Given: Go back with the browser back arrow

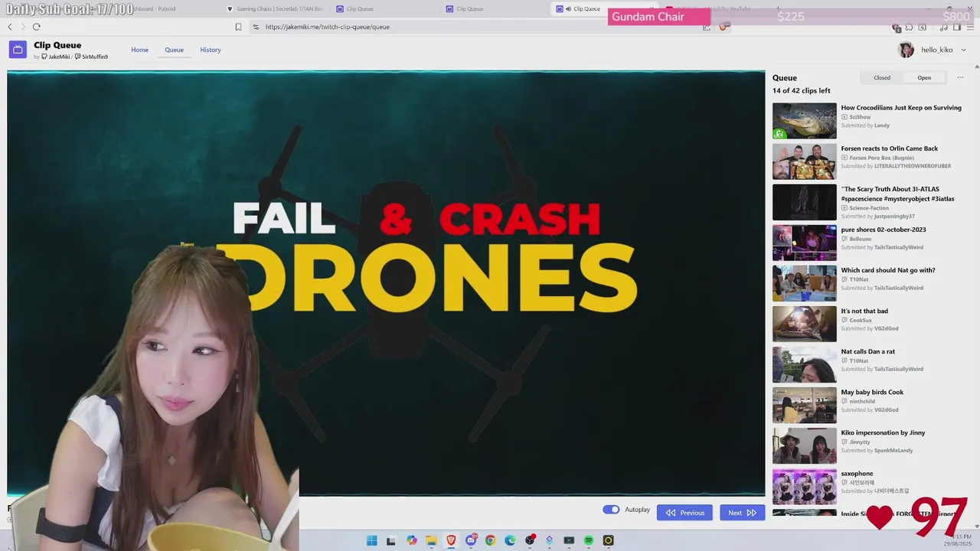Looking at the screenshot, I should (x=10, y=27).
